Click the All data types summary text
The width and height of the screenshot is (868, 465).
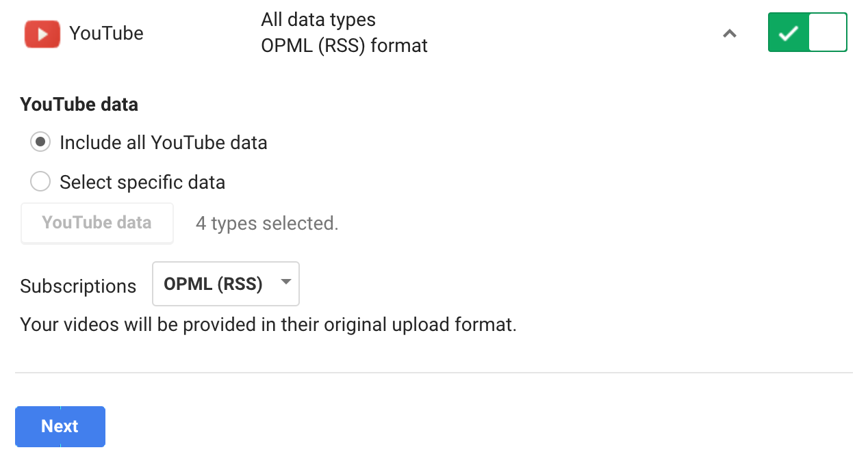(x=318, y=19)
